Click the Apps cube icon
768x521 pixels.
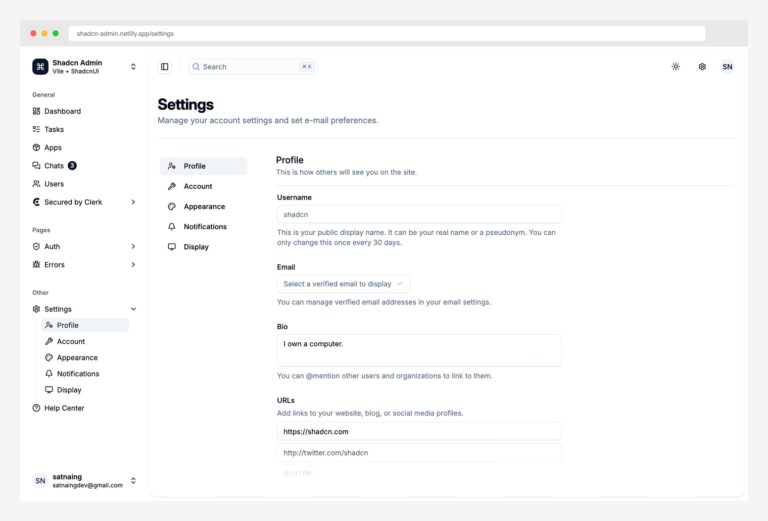(36, 147)
